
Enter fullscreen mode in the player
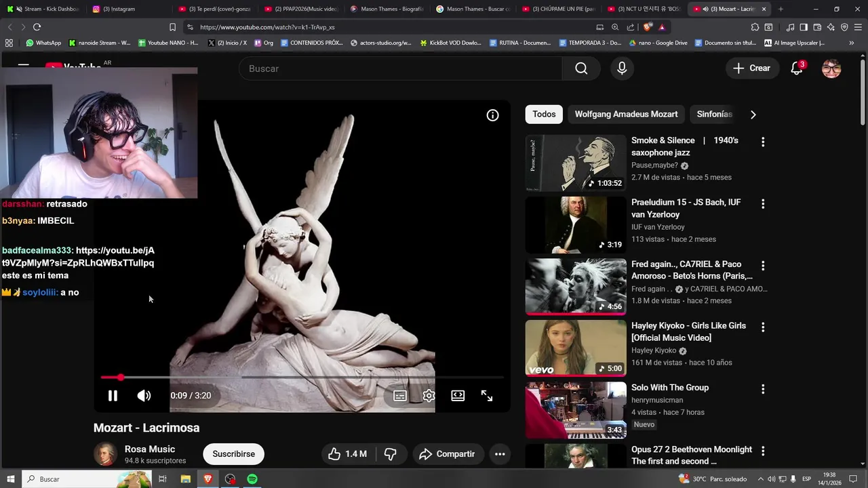pyautogui.click(x=487, y=396)
